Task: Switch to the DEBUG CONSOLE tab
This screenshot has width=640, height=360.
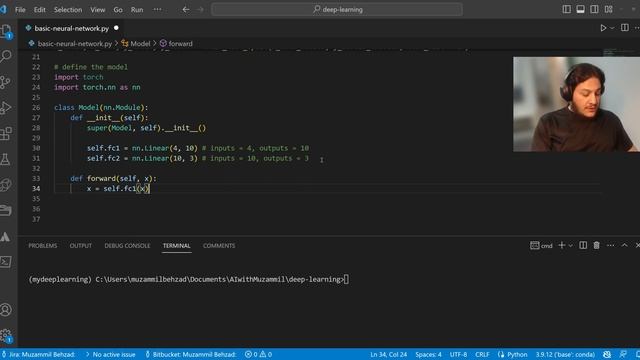Action: 127,245
